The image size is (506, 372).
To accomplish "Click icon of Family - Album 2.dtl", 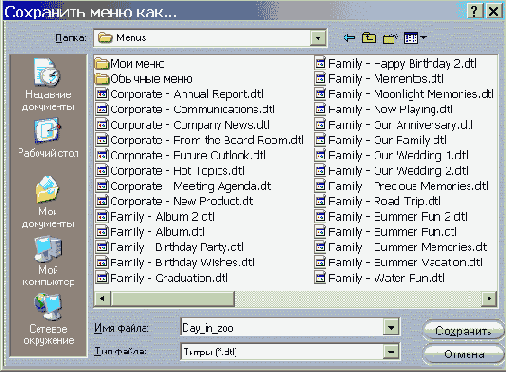I will click(102, 217).
